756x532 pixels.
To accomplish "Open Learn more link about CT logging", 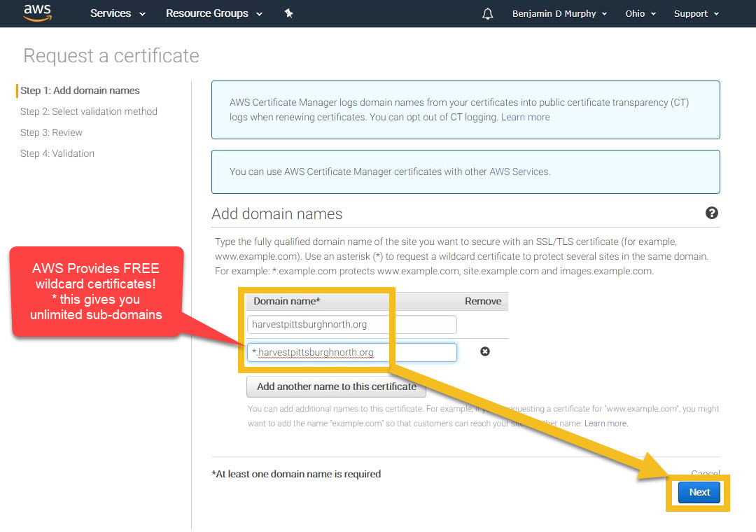I will (525, 117).
